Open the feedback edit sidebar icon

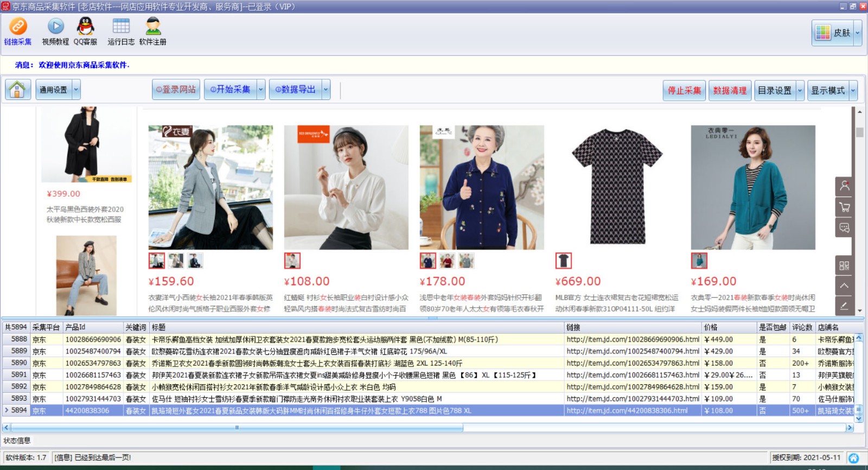[x=844, y=306]
